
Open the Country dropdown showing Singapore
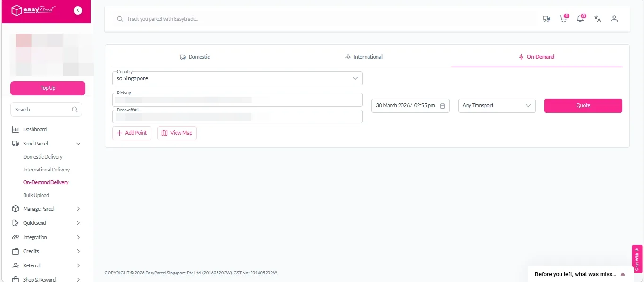click(x=237, y=78)
